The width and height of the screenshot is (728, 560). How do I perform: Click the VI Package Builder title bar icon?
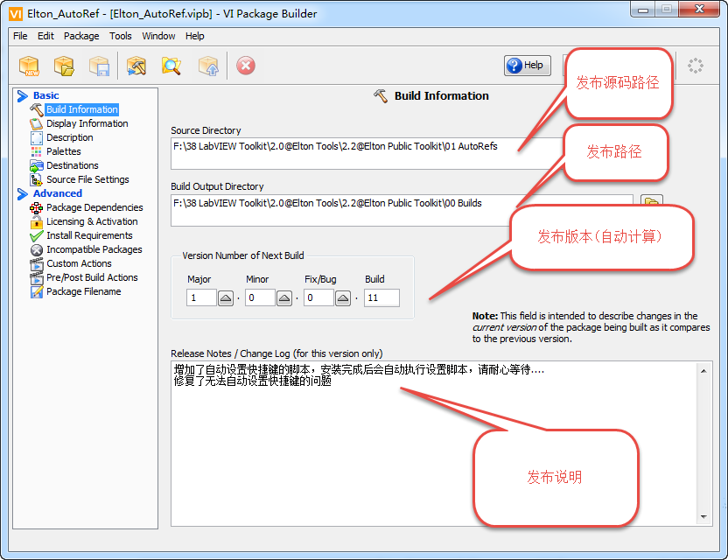[x=16, y=13]
